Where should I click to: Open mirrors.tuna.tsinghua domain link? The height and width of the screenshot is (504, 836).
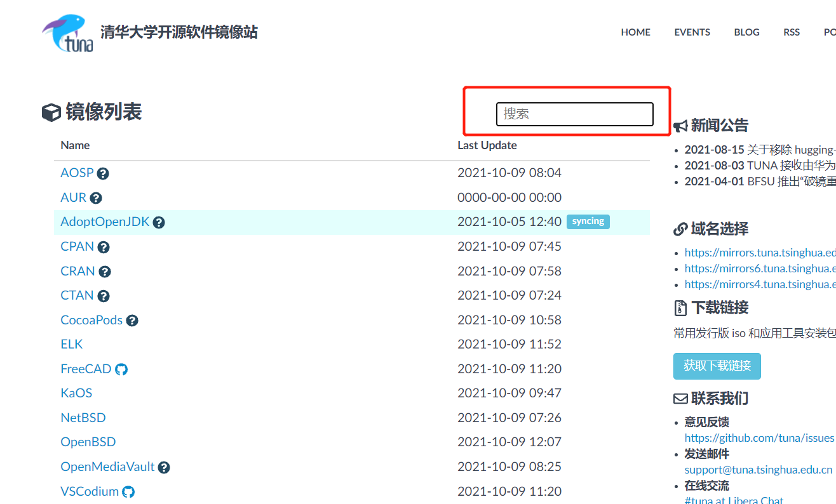pos(760,253)
